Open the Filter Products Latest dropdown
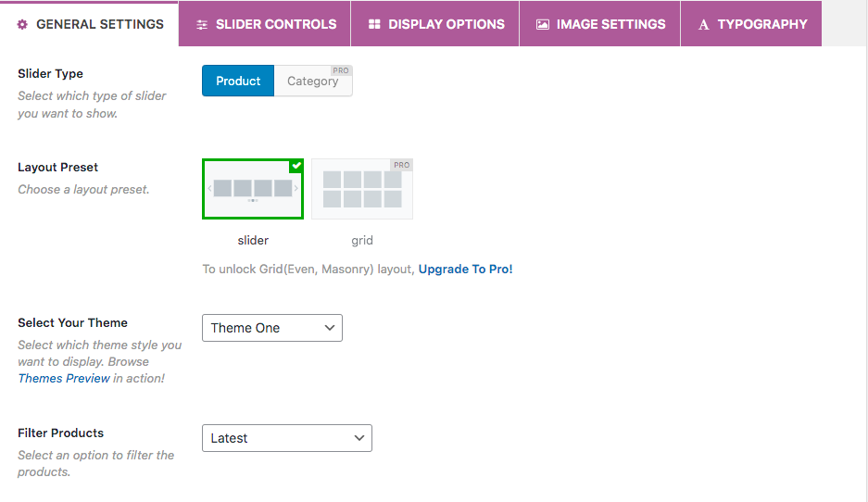The image size is (868, 502). (x=287, y=438)
